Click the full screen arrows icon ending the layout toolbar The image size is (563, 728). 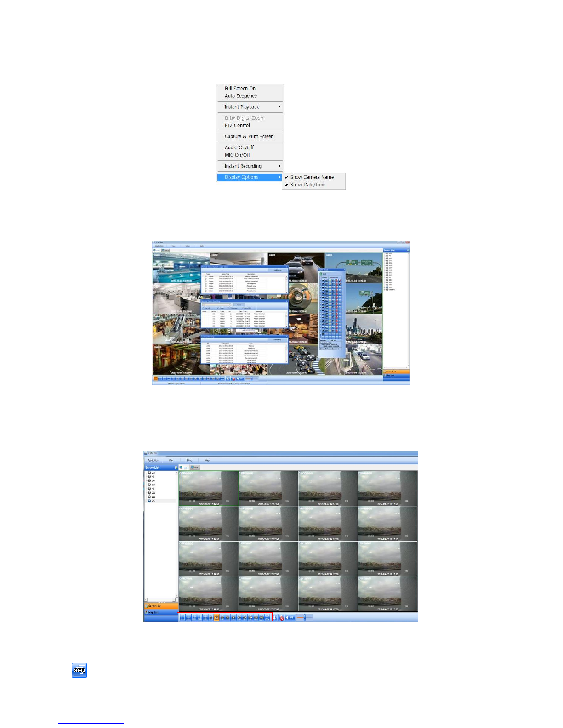[x=267, y=617]
